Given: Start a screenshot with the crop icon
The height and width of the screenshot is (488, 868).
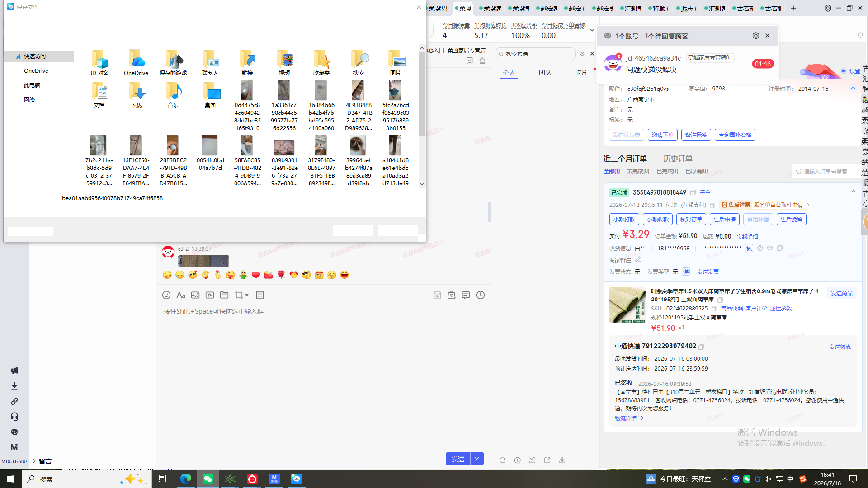Looking at the screenshot, I should (x=239, y=295).
